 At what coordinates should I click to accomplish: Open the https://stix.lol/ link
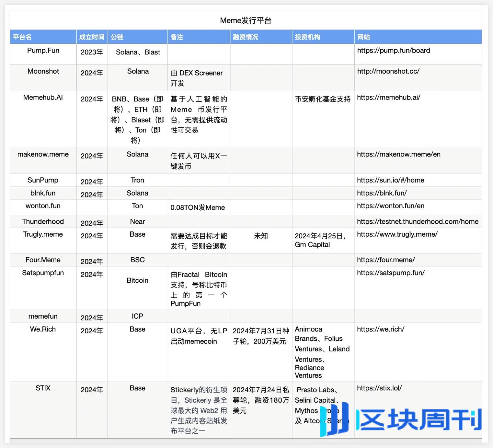coord(379,388)
